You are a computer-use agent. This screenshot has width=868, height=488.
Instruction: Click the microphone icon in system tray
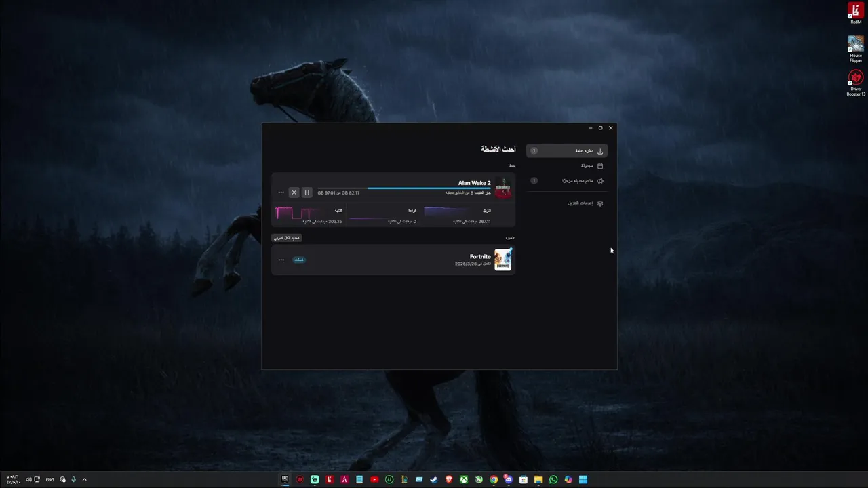pos(73,479)
